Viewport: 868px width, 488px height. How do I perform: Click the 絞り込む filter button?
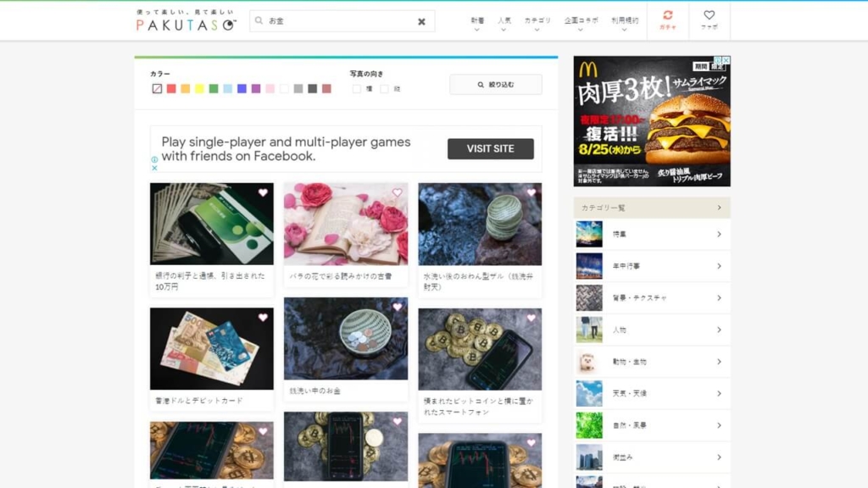[x=495, y=85]
